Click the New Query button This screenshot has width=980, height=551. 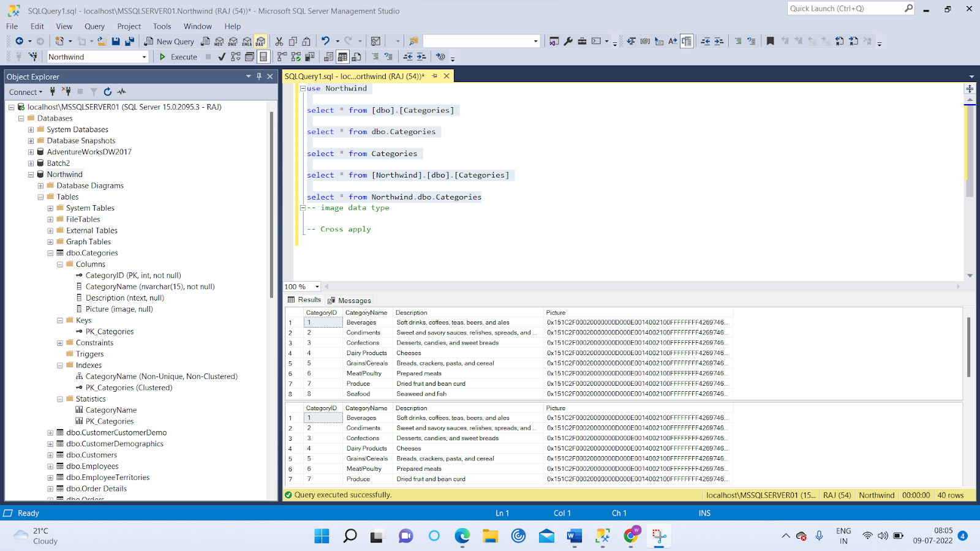pyautogui.click(x=169, y=41)
